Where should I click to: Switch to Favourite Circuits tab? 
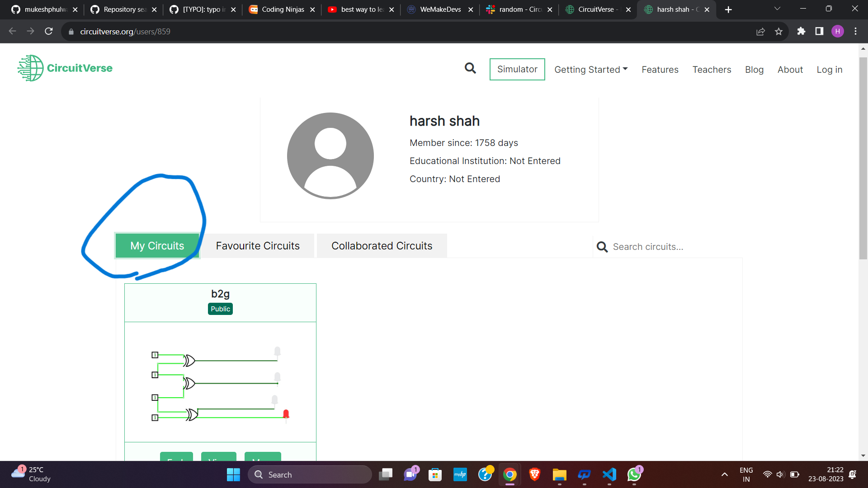click(258, 246)
